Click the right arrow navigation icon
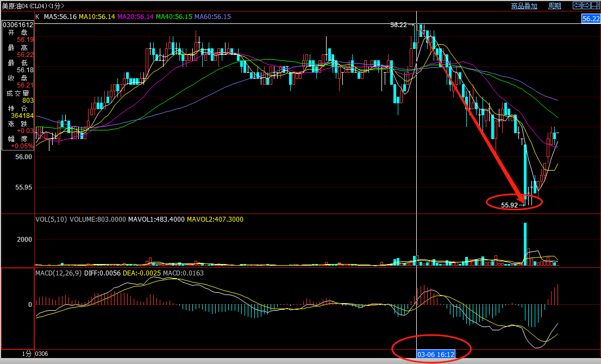 pos(586,5)
